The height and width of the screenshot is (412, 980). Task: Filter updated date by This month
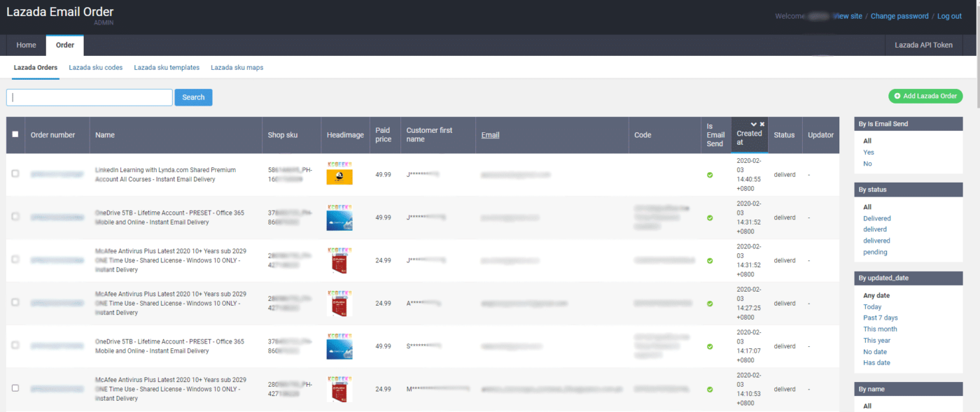[880, 329]
